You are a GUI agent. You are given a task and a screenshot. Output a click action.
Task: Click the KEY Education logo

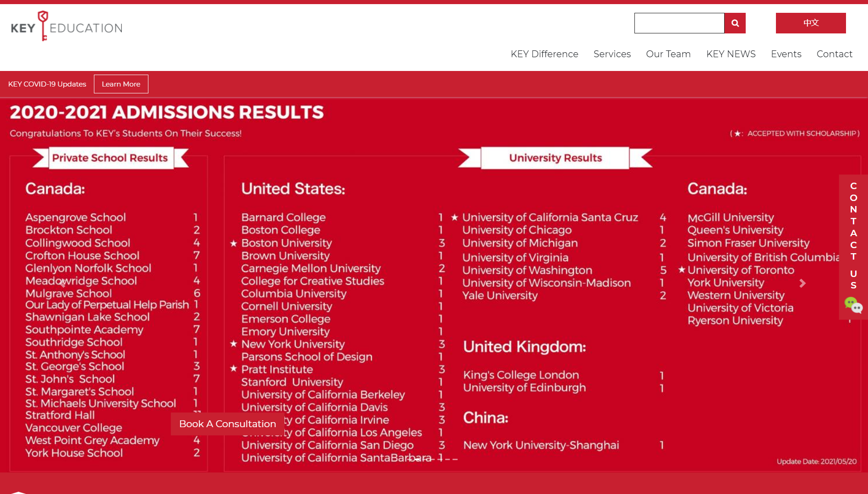click(67, 27)
